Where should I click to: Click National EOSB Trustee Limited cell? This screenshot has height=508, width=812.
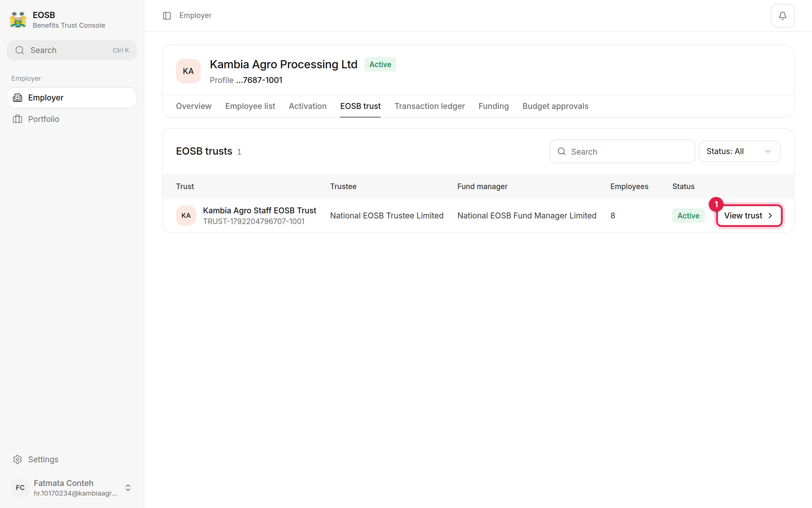387,216
